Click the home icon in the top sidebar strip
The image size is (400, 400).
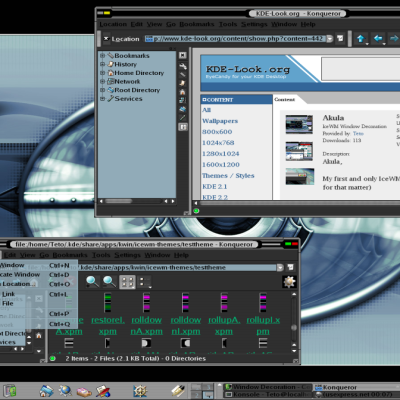tap(183, 92)
